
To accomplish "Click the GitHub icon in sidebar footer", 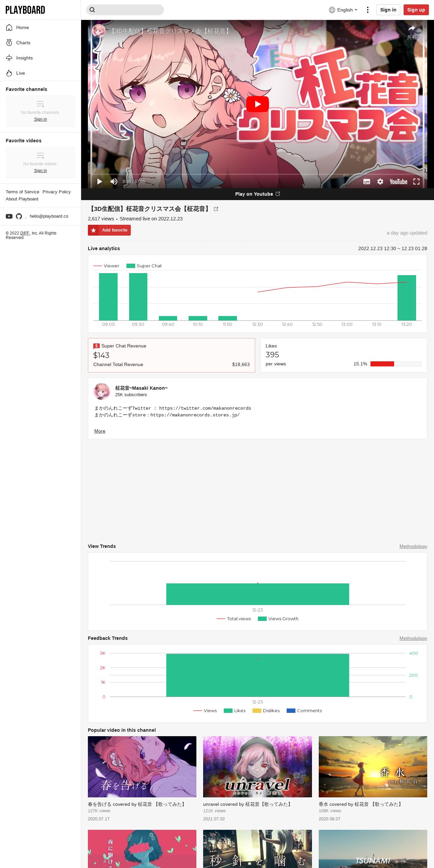I will point(19,216).
